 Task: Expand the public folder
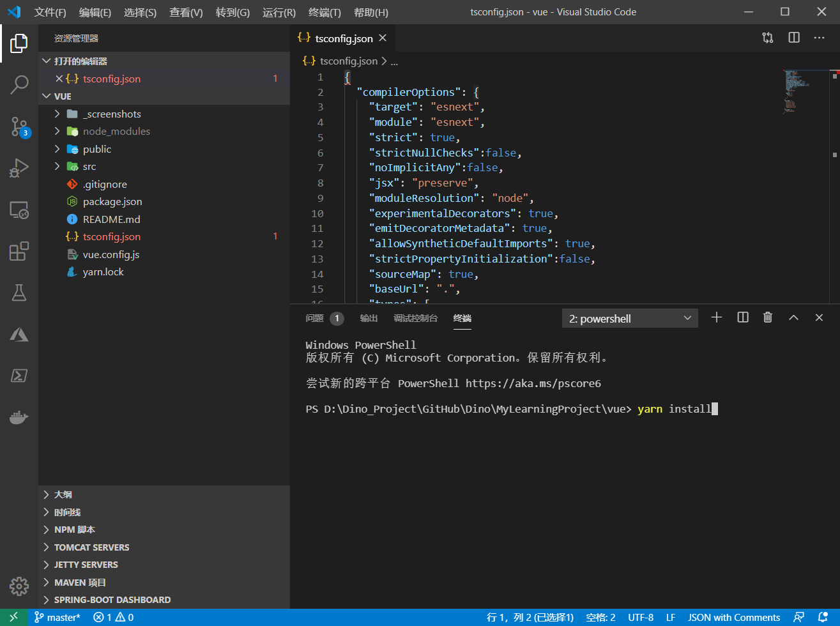click(x=164, y=149)
